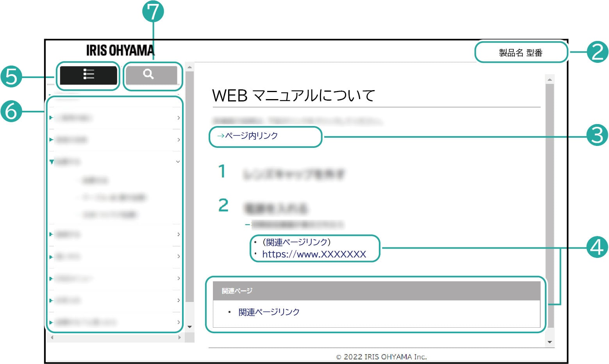
Task: Click the content pane scroll-down arrow
Action: tap(550, 342)
